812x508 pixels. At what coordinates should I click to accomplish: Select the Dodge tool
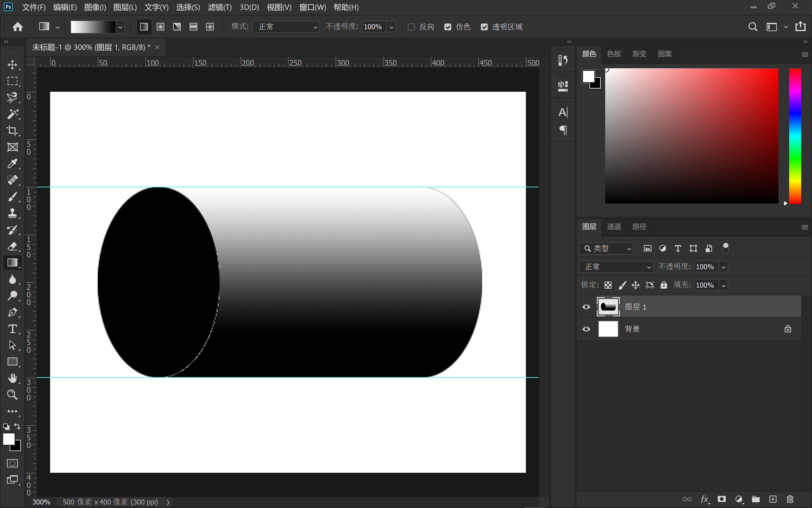pyautogui.click(x=12, y=296)
